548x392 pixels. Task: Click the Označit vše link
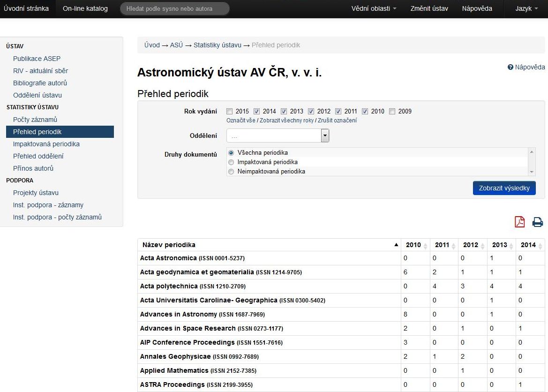pyautogui.click(x=241, y=121)
